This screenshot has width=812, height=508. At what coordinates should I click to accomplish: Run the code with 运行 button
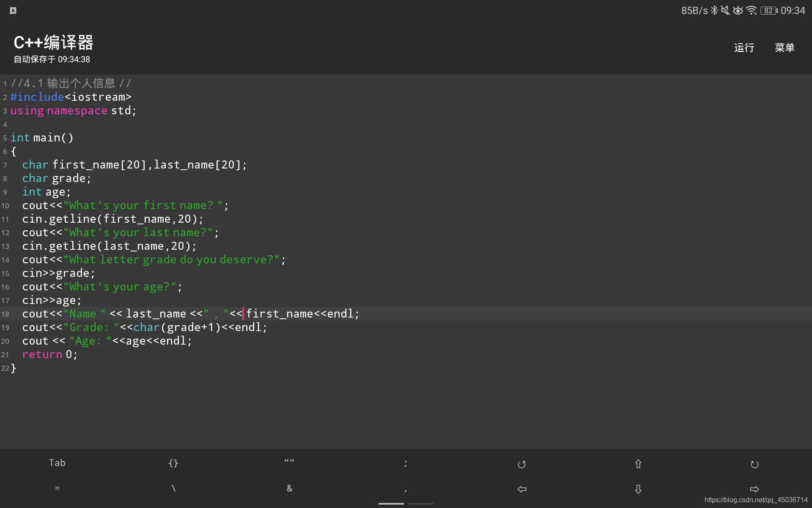pyautogui.click(x=744, y=47)
